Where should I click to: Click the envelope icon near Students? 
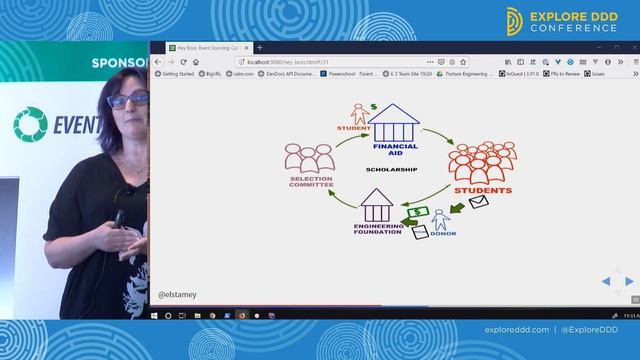(x=478, y=202)
